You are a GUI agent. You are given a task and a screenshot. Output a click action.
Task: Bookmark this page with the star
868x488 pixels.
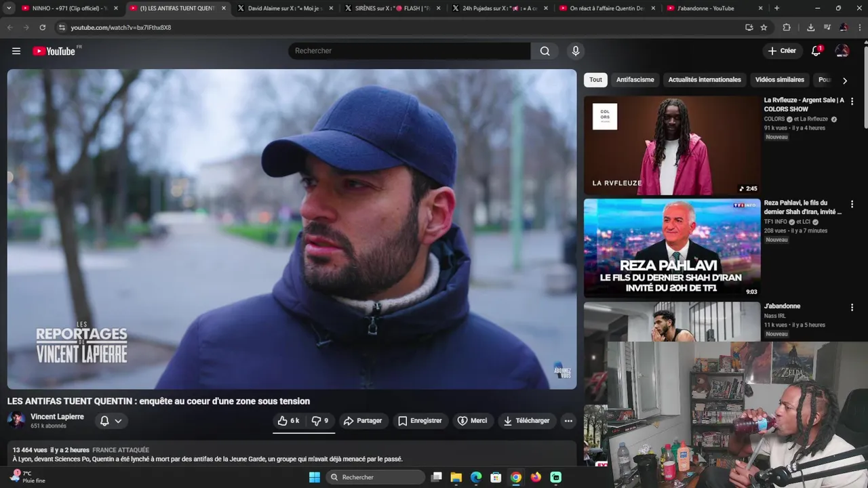[x=764, y=27]
